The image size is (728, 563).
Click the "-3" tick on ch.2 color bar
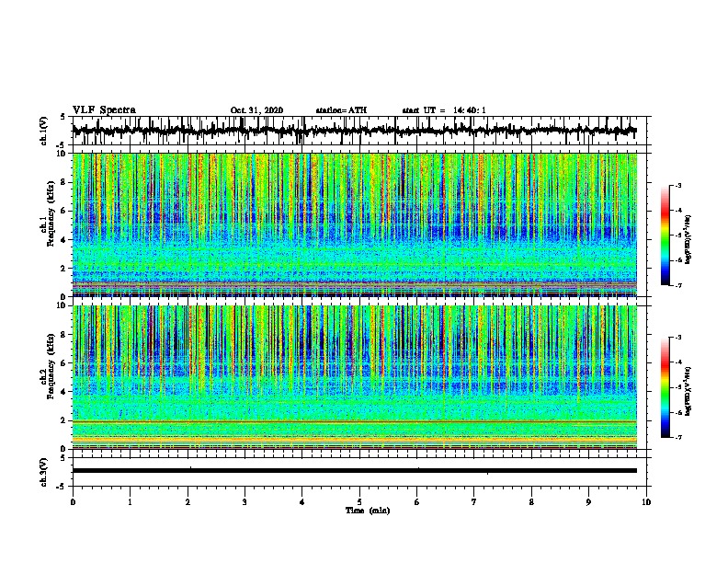pos(678,338)
